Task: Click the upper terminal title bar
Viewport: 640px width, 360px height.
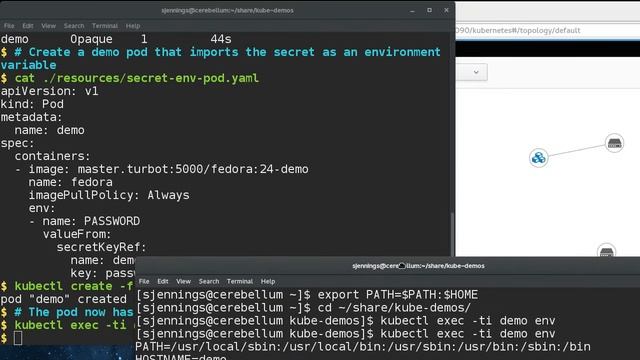Action: (227, 10)
